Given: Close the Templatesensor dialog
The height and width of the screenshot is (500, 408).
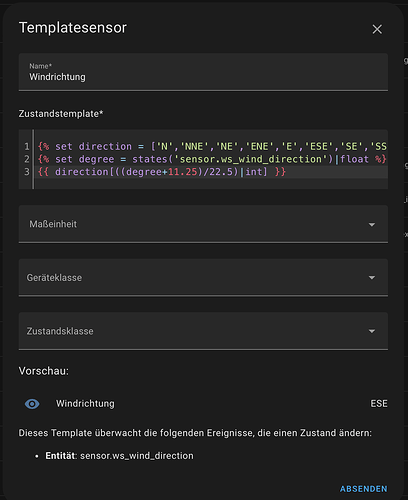Looking at the screenshot, I should [377, 29].
